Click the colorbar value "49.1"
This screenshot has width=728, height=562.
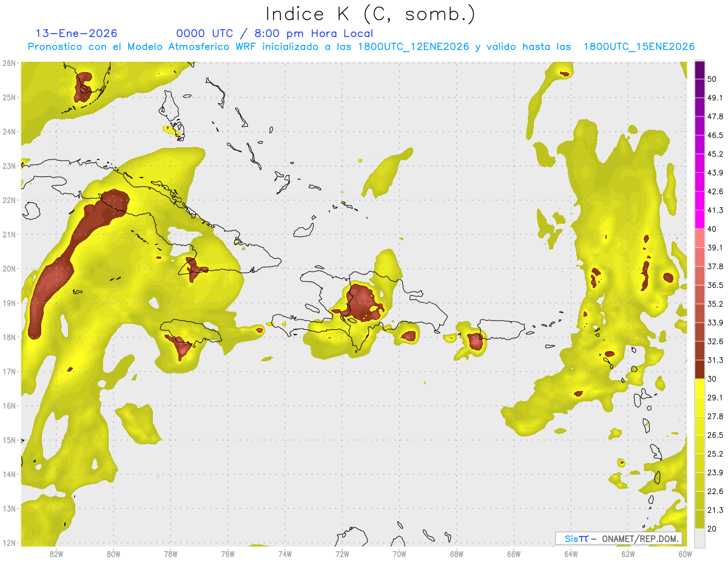(x=715, y=98)
